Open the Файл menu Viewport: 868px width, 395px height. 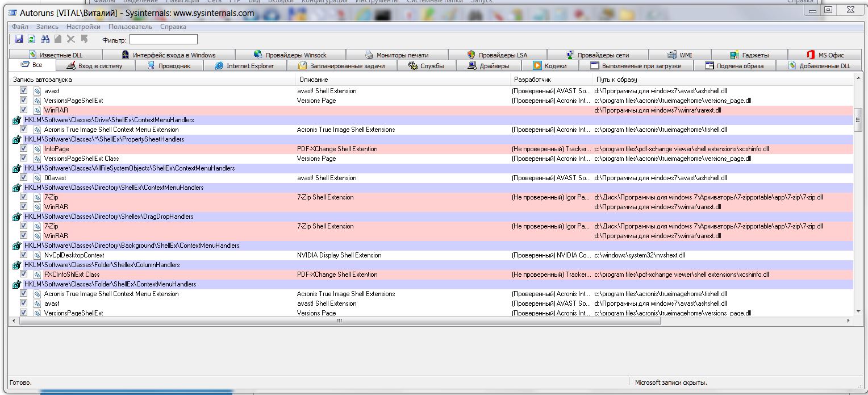tap(20, 27)
